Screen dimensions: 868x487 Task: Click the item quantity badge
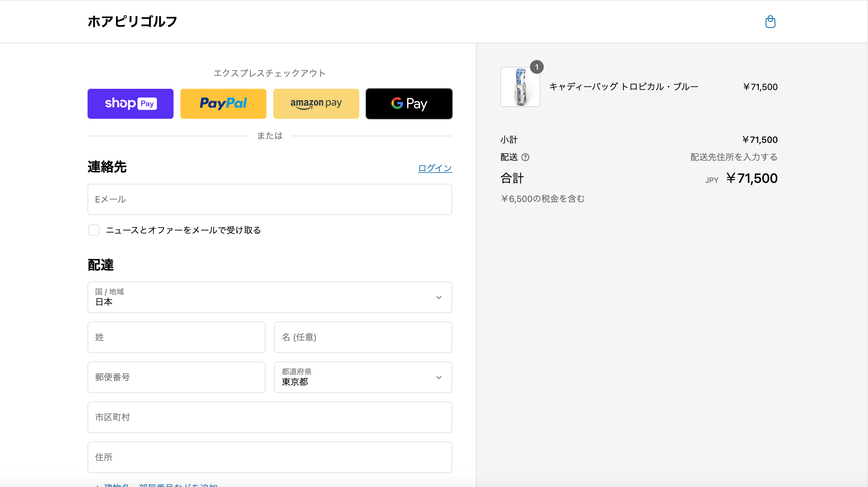pos(537,67)
